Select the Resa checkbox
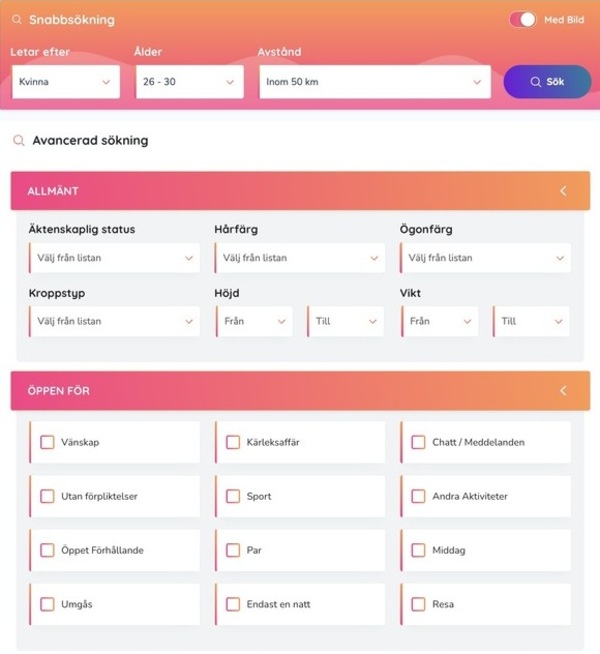This screenshot has width=600, height=654. 418,604
